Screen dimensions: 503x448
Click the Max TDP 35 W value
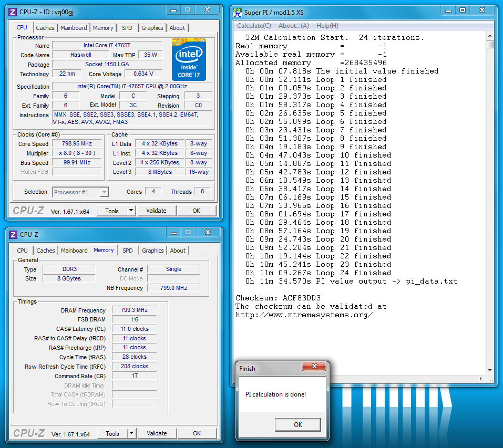[x=150, y=55]
